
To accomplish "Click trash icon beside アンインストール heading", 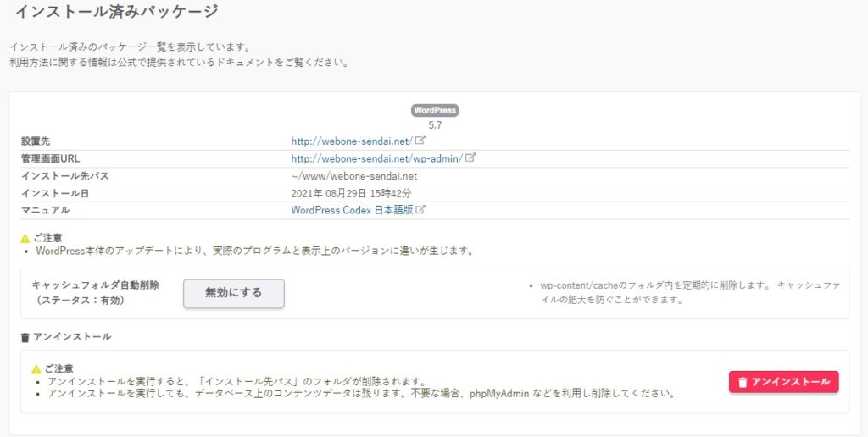I will coord(25,337).
